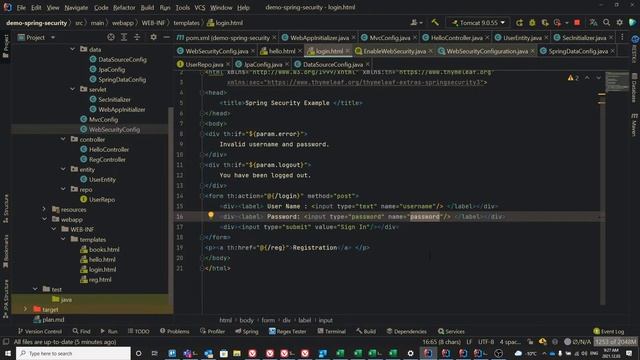Open the Dependencies tool window
640x360 pixels.
click(407, 331)
